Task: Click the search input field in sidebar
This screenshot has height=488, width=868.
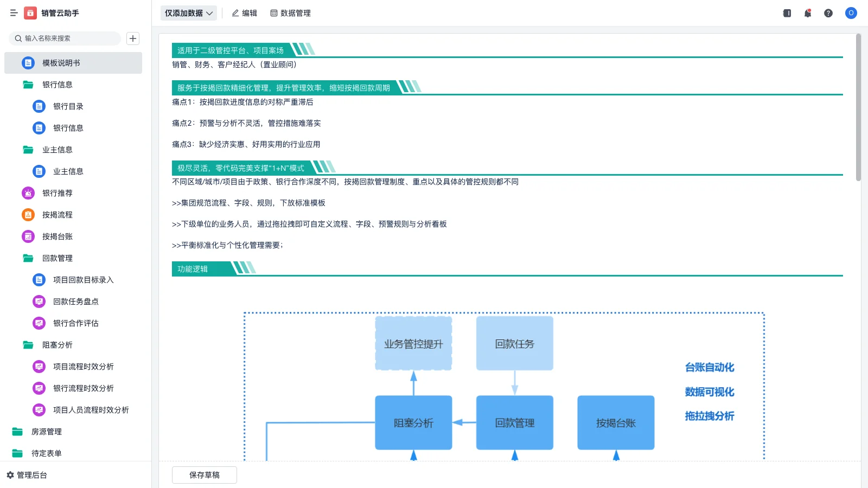Action: tap(65, 38)
